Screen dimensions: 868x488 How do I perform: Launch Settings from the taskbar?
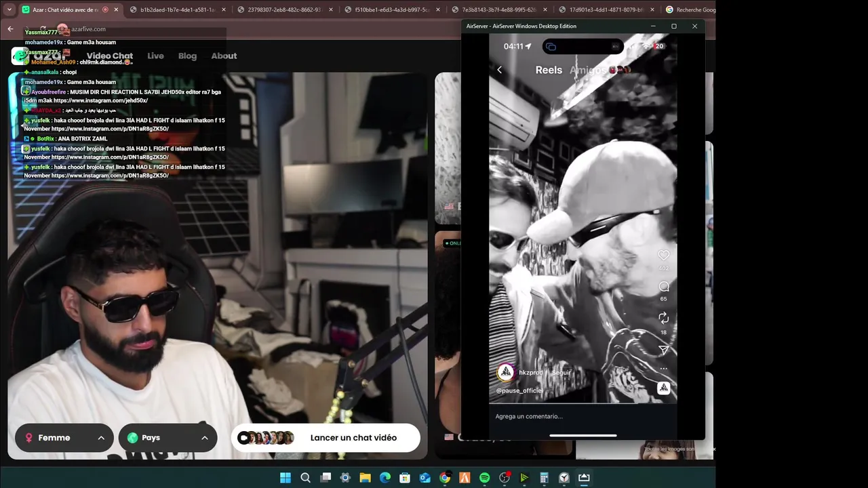pyautogui.click(x=345, y=478)
